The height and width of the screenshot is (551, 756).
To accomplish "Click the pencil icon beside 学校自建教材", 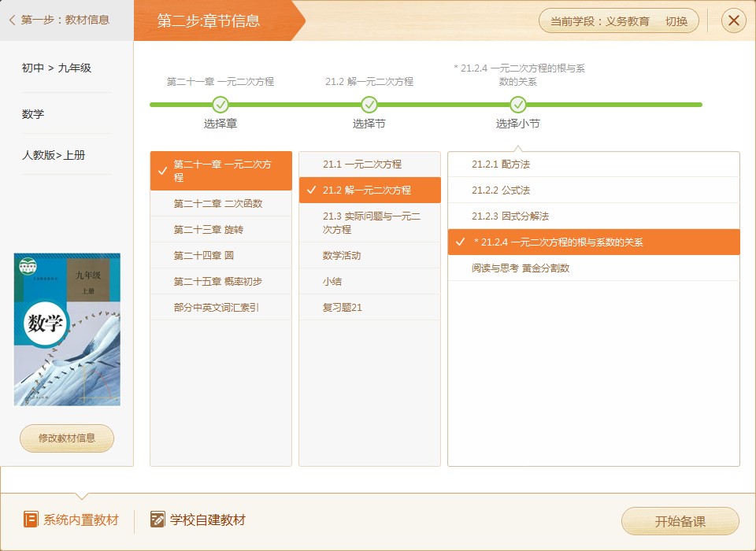I will [153, 520].
